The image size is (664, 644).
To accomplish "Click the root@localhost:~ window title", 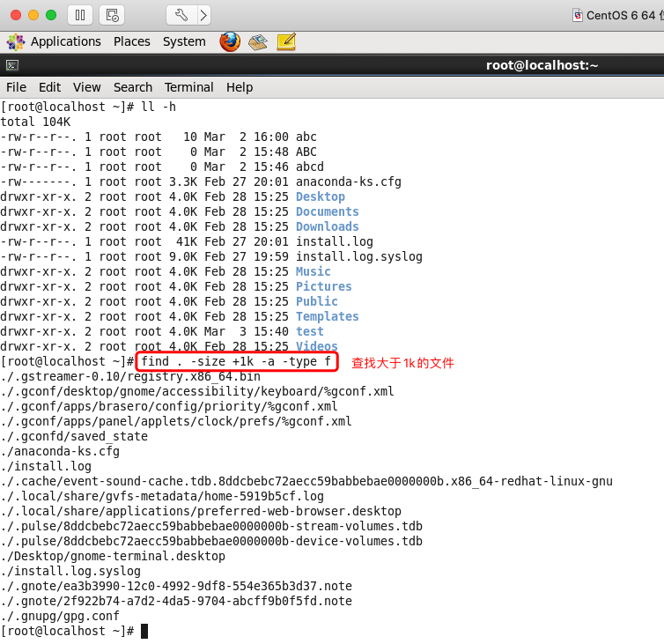I will (542, 65).
